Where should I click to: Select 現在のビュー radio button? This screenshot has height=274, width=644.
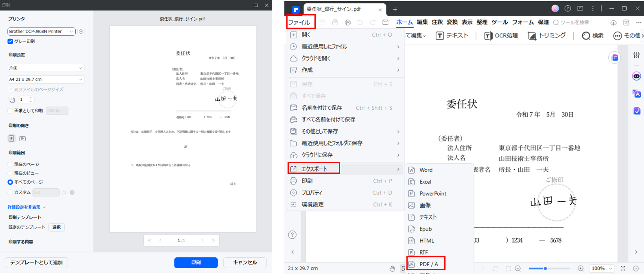pyautogui.click(x=10, y=173)
